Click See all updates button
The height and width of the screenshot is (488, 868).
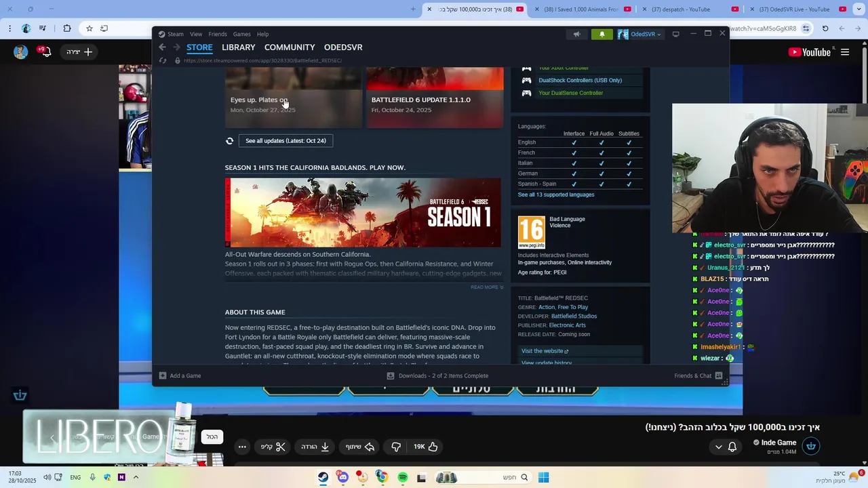(x=285, y=141)
